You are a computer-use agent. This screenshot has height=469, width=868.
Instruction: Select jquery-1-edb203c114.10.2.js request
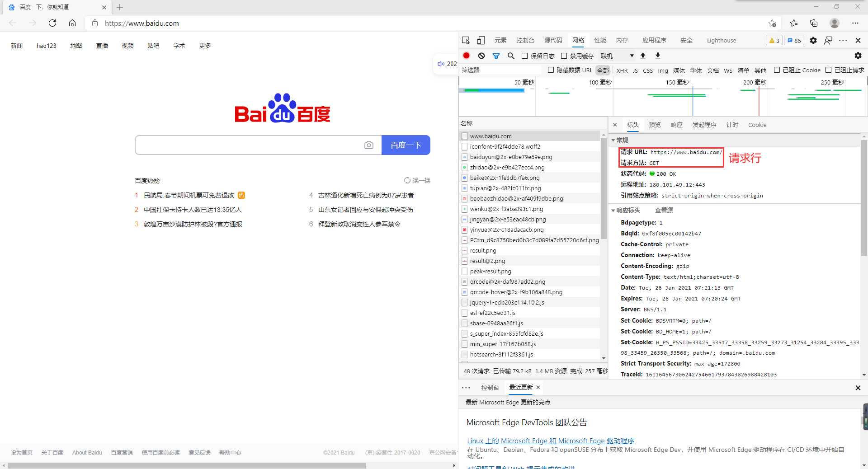[529, 302]
